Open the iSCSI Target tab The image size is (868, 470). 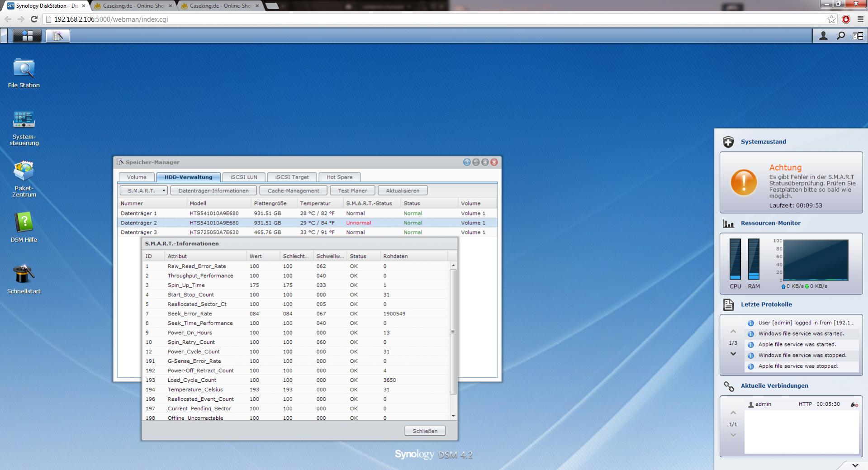(x=292, y=177)
